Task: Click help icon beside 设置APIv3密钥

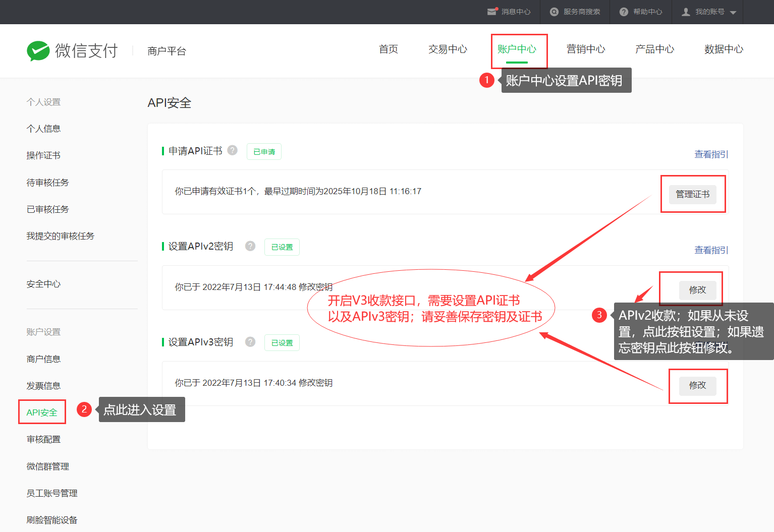Action: (x=250, y=342)
